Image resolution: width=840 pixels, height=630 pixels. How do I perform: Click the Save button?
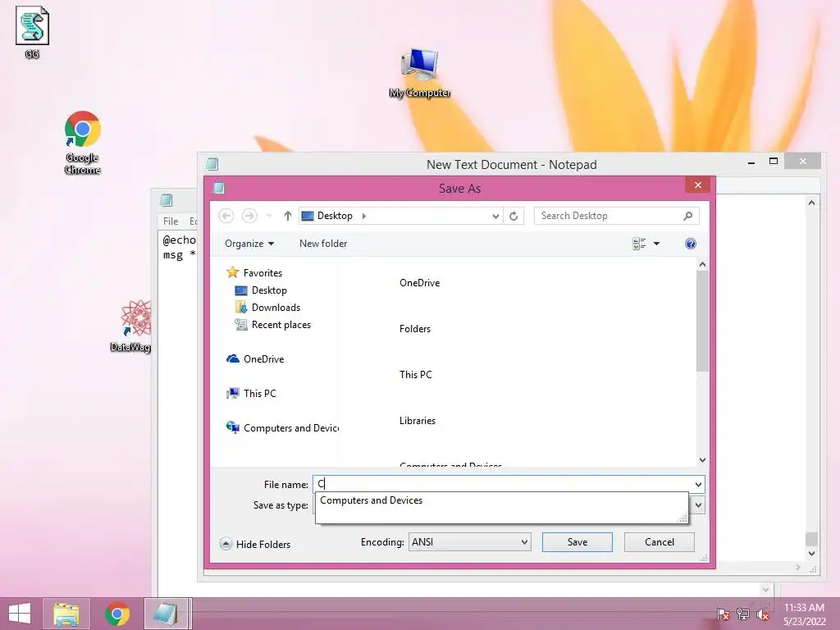pyautogui.click(x=577, y=542)
